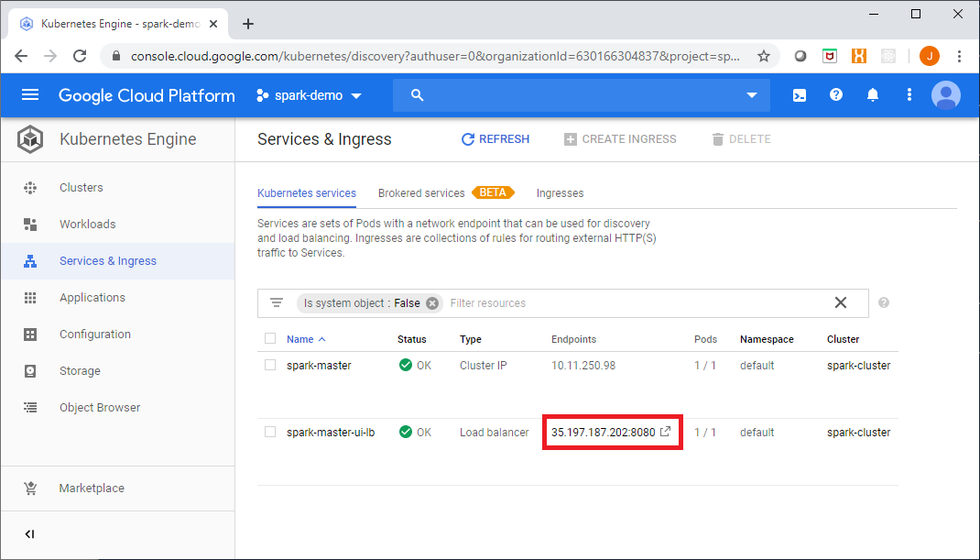
Task: Click the DELETE button
Action: point(741,139)
